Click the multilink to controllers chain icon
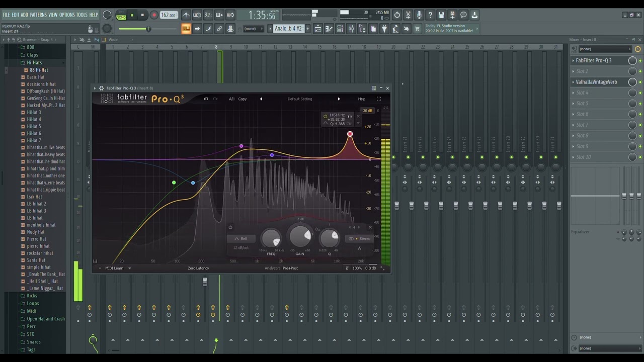This screenshot has height=362, width=644. [x=219, y=29]
